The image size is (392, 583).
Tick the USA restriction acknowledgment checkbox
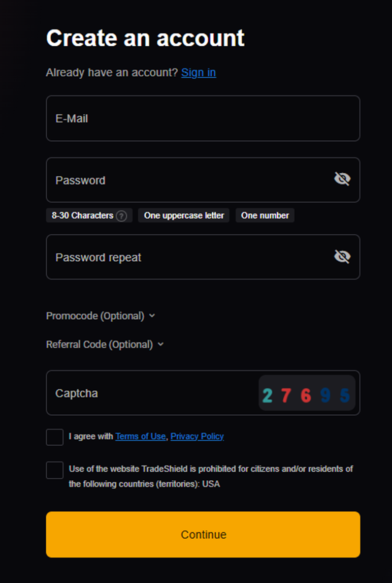point(55,470)
